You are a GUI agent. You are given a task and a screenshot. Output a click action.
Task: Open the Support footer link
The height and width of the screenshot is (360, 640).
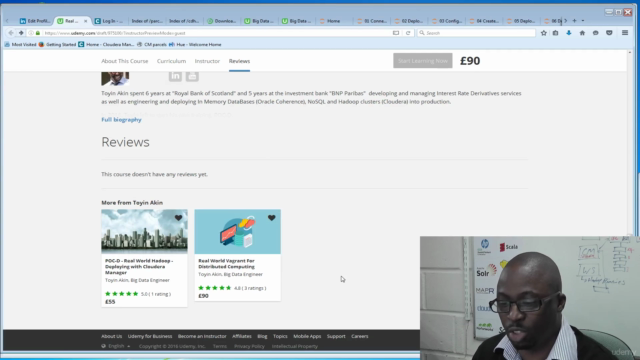click(336, 336)
